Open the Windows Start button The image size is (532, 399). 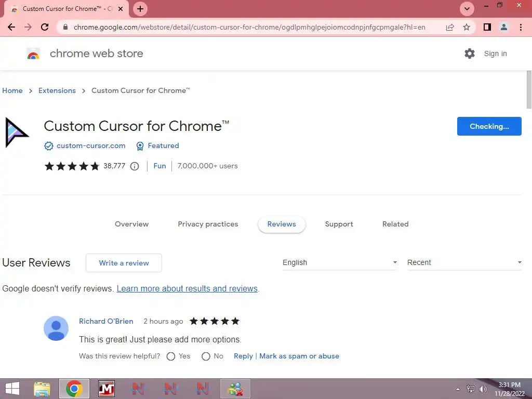coord(12,389)
